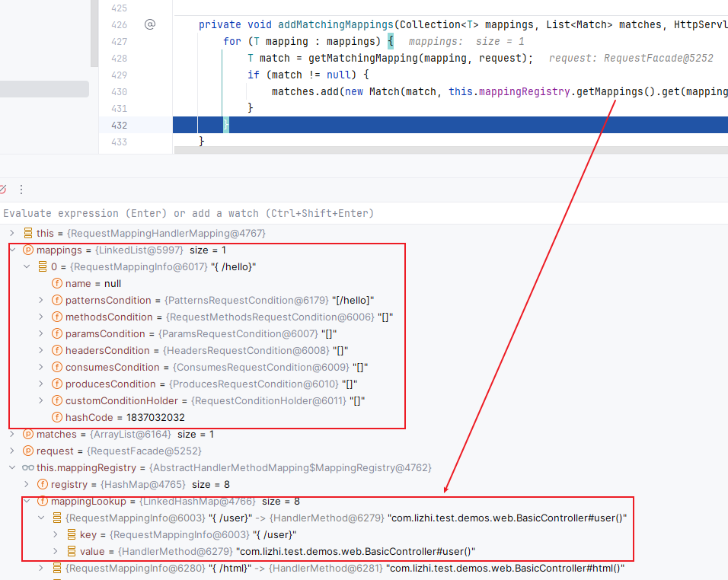
Task: Click the field icon next to methodsCondition
Action: (x=56, y=317)
